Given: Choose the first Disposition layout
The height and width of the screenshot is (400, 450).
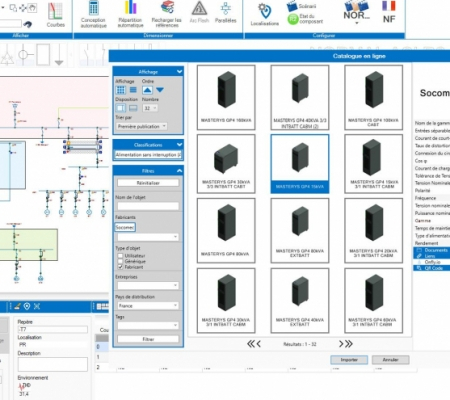Looking at the screenshot, I should (121, 108).
